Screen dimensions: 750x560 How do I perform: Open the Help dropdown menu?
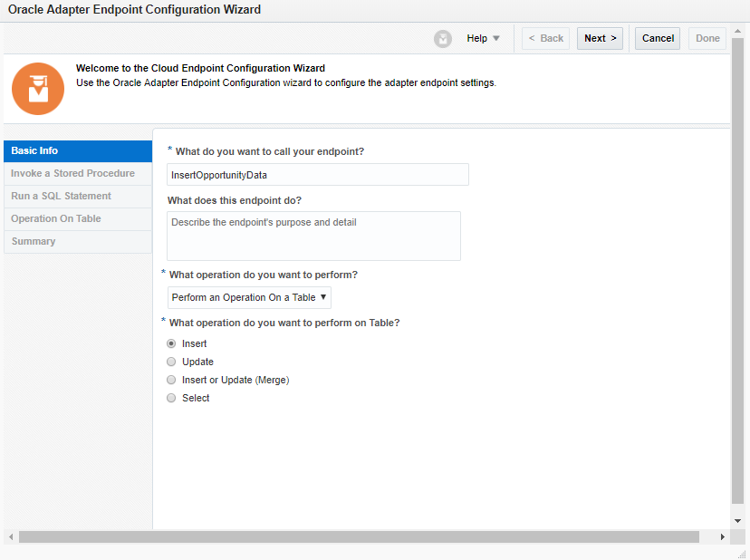click(x=483, y=39)
